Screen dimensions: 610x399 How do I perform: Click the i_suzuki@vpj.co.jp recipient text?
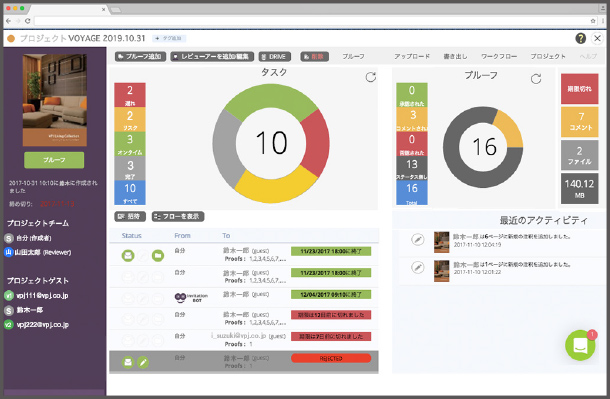(x=238, y=335)
